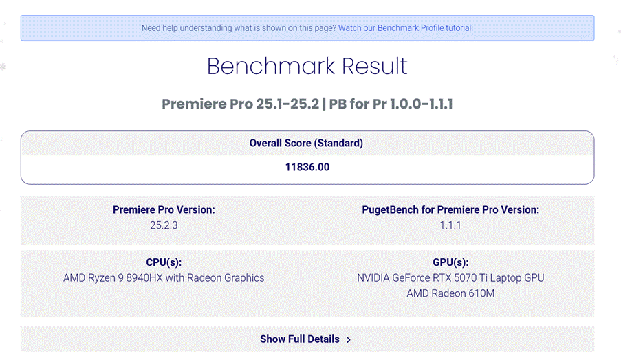Click the Benchmark Result heading
The height and width of the screenshot is (364, 621).
click(x=307, y=67)
